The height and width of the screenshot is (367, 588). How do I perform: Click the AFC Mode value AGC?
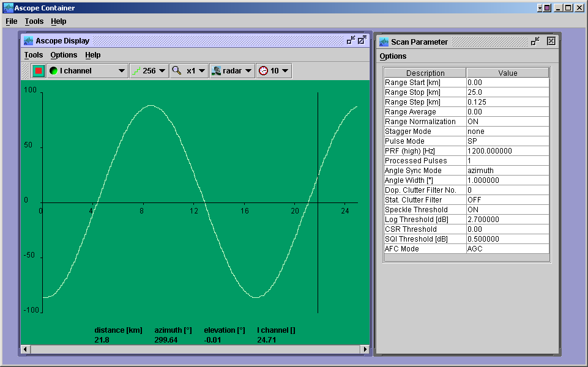pyautogui.click(x=508, y=248)
